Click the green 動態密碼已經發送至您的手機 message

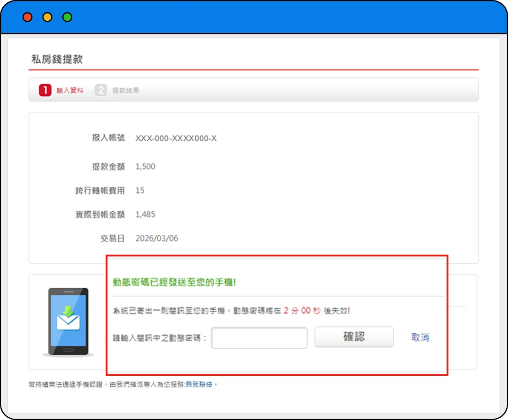click(x=174, y=282)
